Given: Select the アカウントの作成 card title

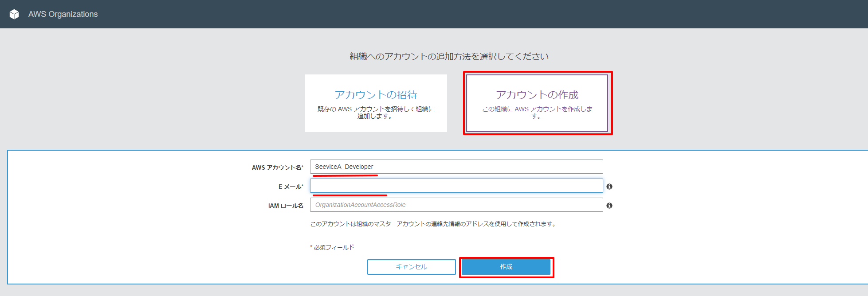Looking at the screenshot, I should click(537, 95).
